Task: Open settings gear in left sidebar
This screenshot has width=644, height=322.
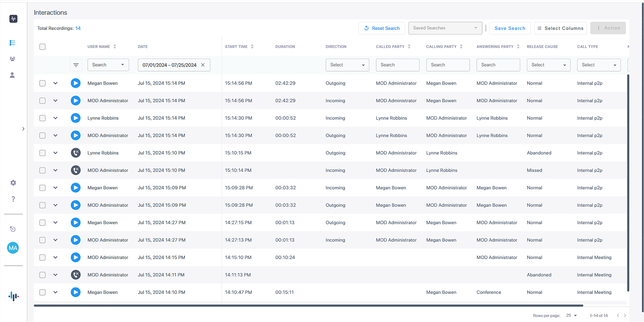Action: point(13,183)
